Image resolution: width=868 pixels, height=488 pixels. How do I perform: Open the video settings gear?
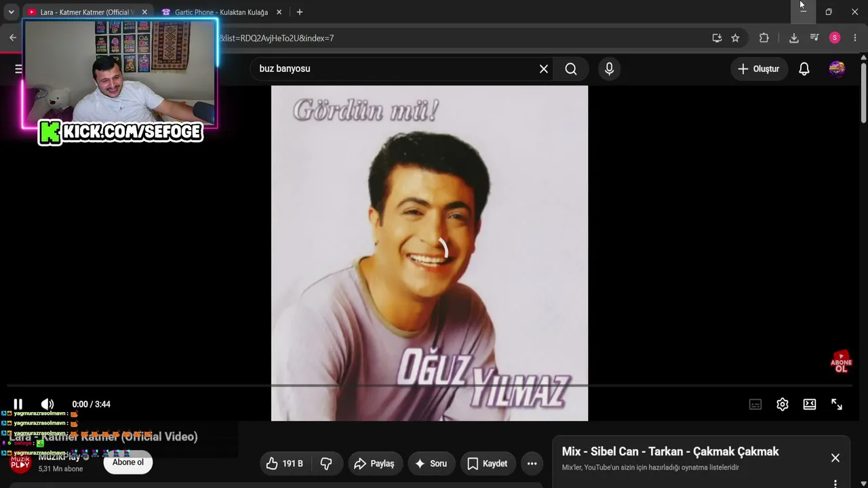(x=783, y=404)
